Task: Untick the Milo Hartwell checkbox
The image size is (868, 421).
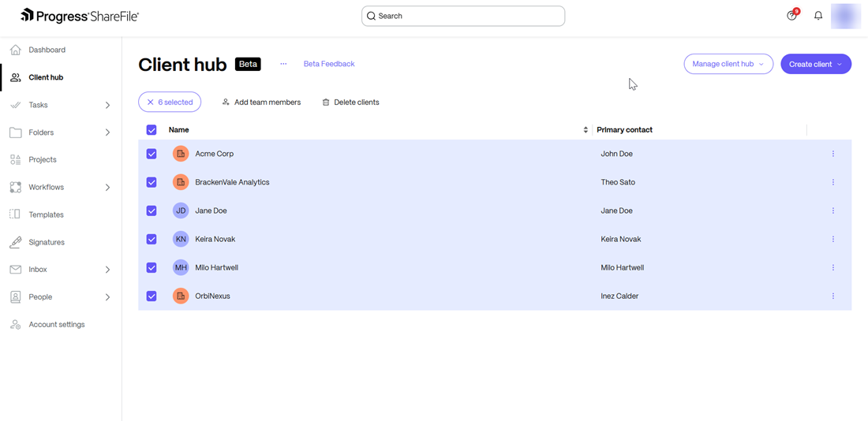Action: pyautogui.click(x=152, y=268)
